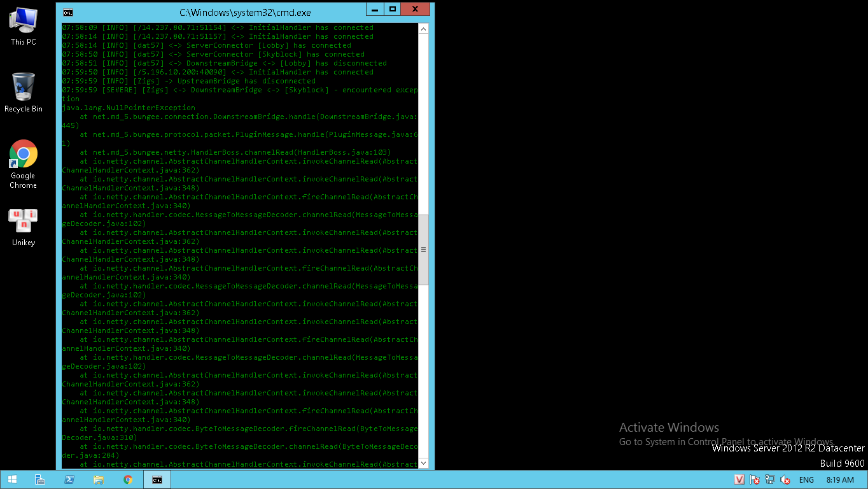868x489 pixels.
Task: Maximize the cmd.exe window
Action: coord(393,9)
